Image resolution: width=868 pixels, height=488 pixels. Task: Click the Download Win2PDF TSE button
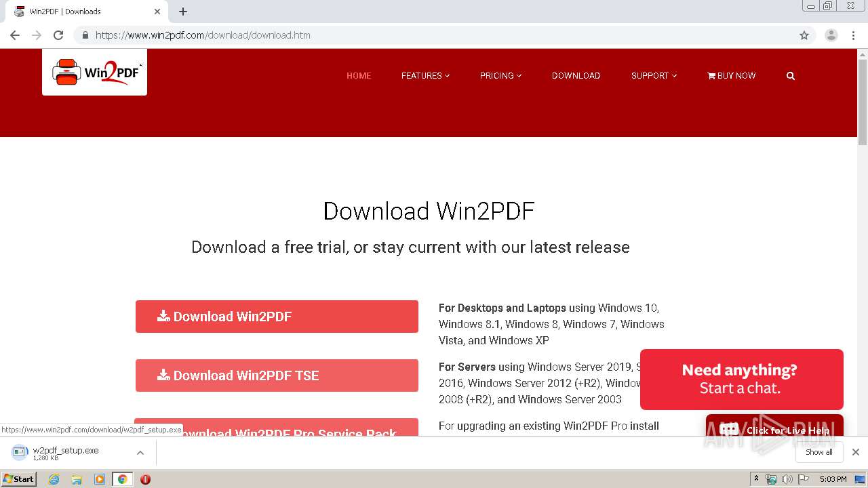tap(277, 375)
